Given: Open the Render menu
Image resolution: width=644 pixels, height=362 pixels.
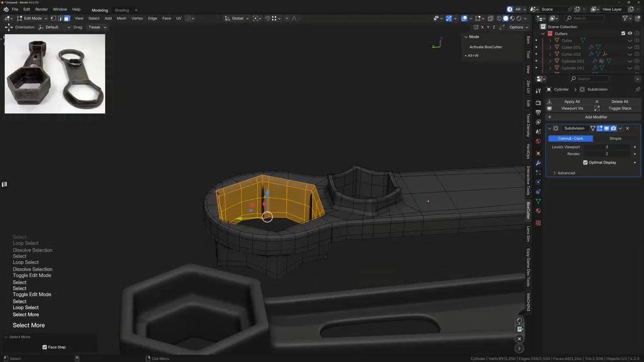Looking at the screenshot, I should click(x=41, y=9).
